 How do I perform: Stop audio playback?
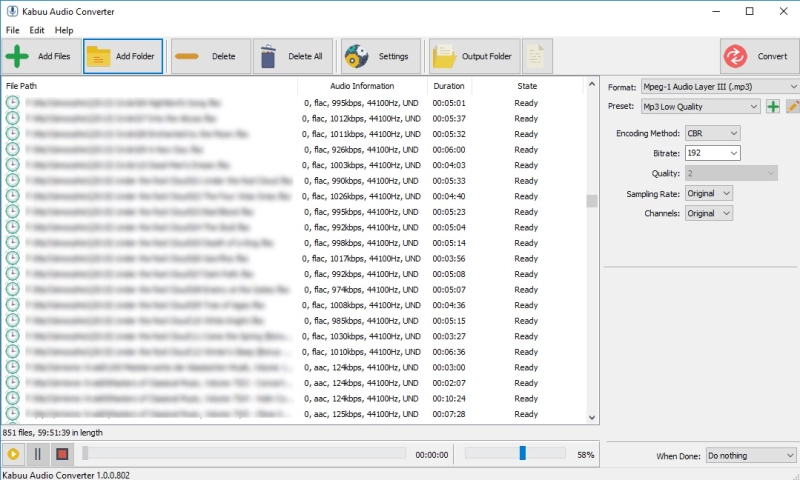pos(62,454)
